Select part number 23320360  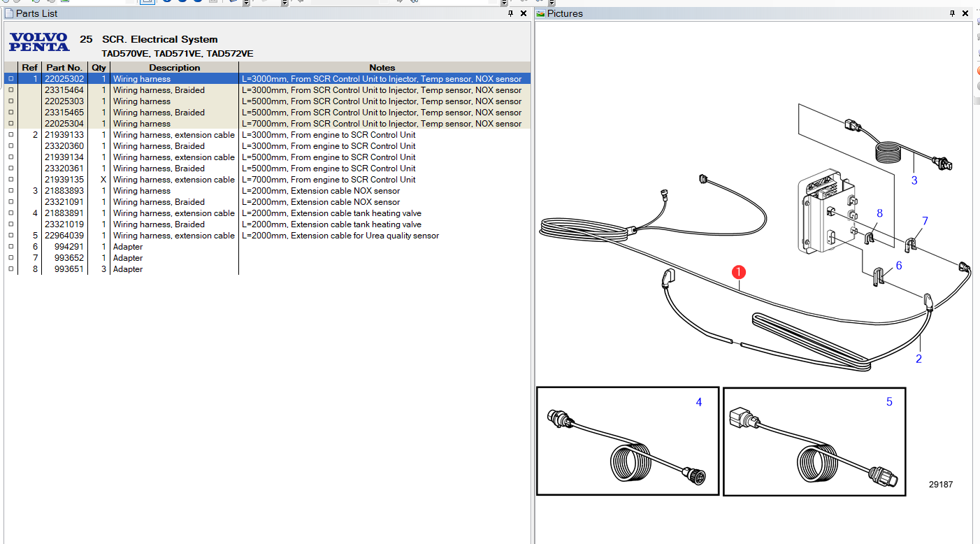point(64,146)
